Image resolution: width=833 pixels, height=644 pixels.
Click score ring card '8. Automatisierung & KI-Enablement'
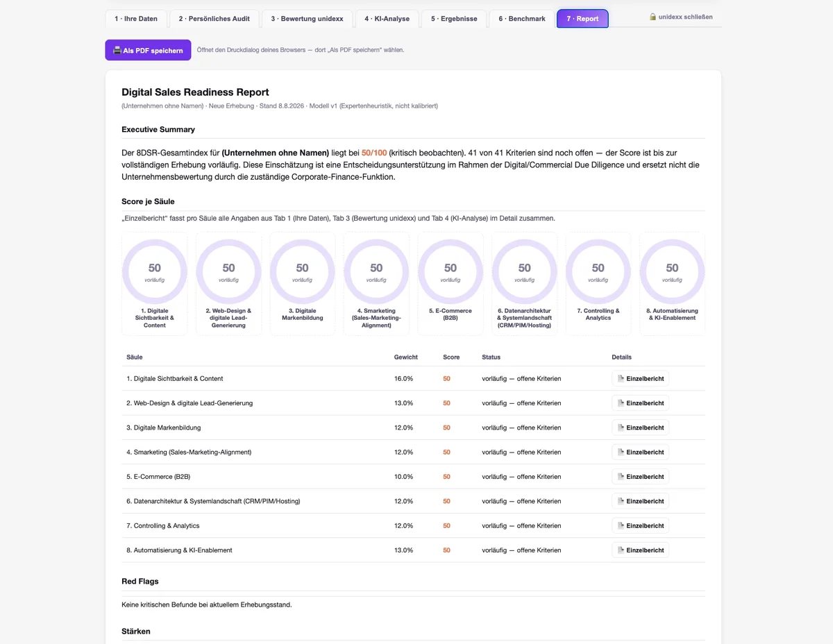pyautogui.click(x=672, y=284)
